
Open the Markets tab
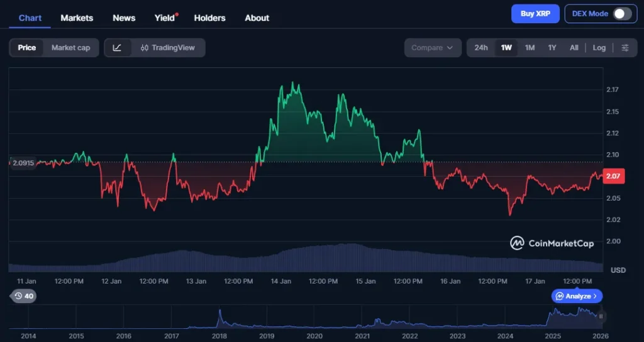click(x=77, y=18)
